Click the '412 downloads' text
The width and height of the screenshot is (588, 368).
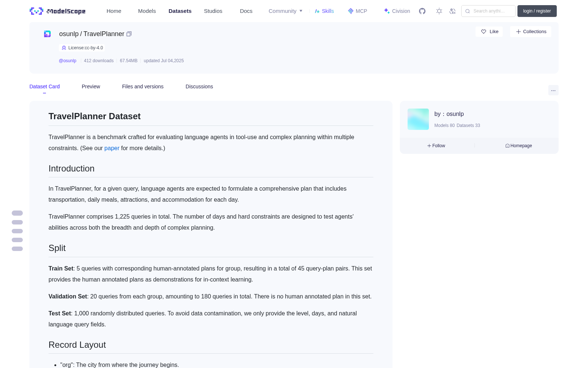(98, 61)
